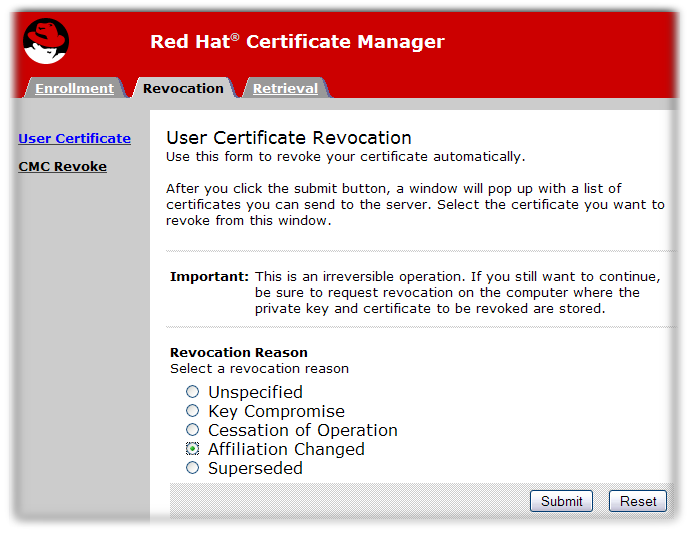Click the bold Important label
The height and width of the screenshot is (535, 691).
[x=209, y=276]
